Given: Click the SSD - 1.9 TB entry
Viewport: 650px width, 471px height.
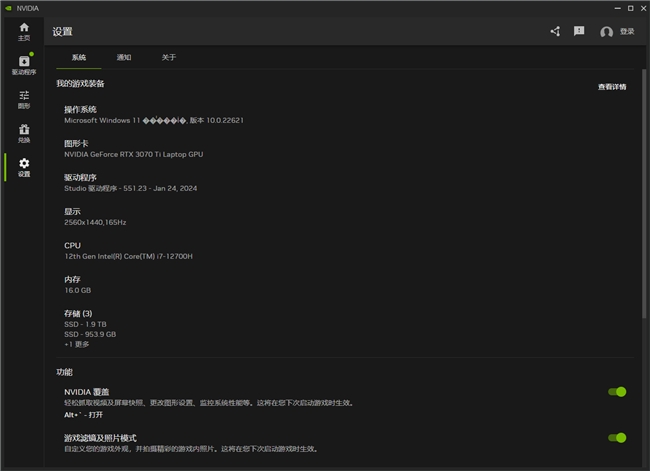Looking at the screenshot, I should click(x=85, y=324).
